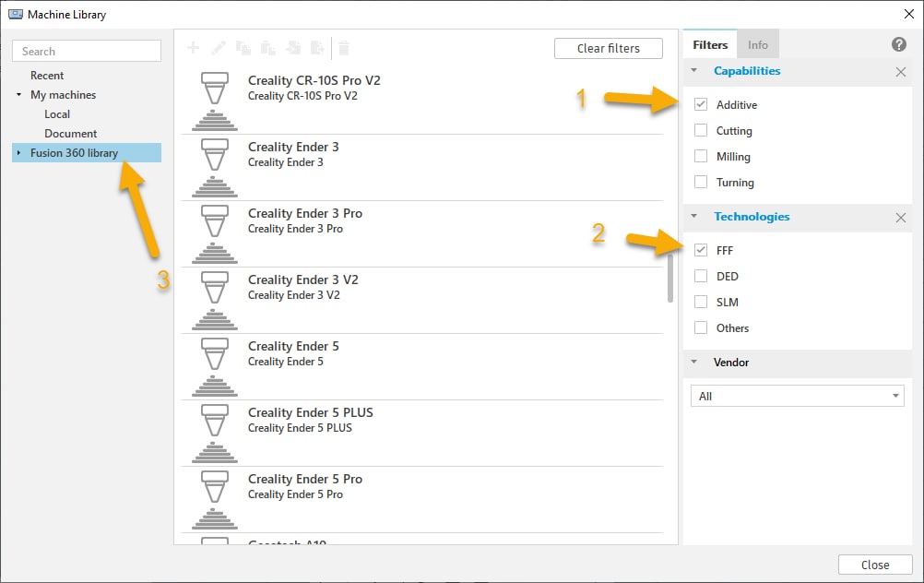Enable the Cutting capability checkbox
924x583 pixels.
(x=701, y=130)
